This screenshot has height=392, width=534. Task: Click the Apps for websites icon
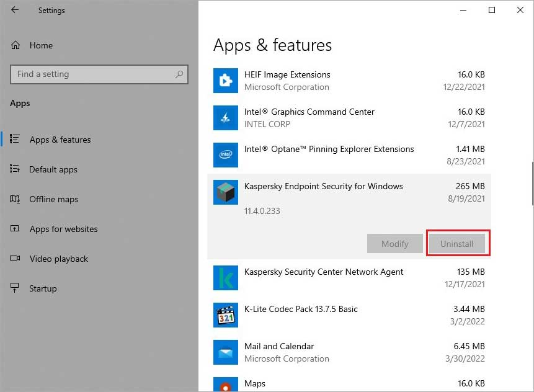pos(15,228)
